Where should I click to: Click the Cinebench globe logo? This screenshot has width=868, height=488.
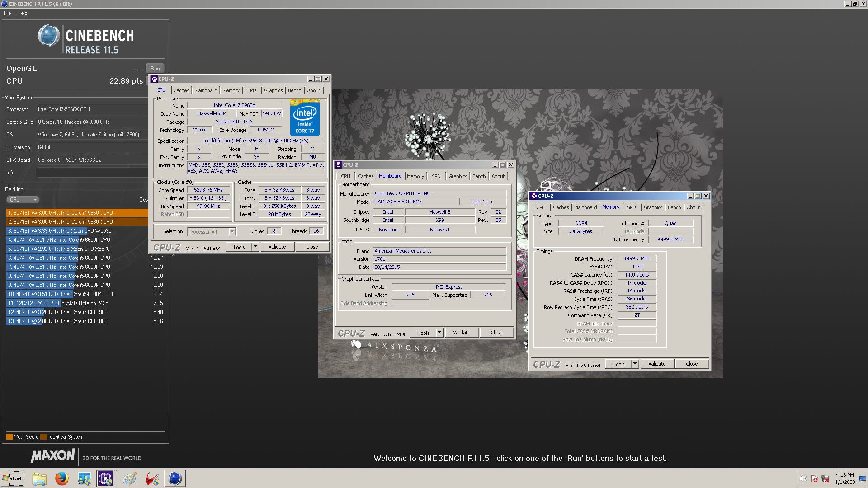point(49,36)
